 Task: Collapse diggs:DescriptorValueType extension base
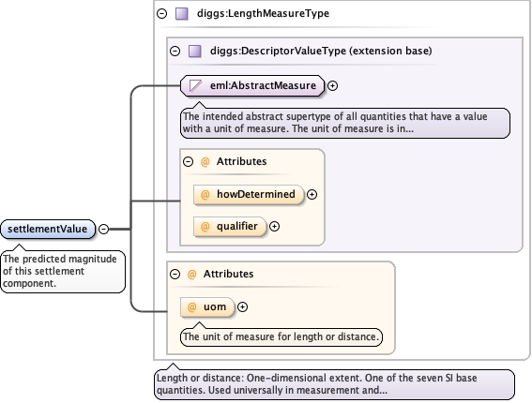175,52
